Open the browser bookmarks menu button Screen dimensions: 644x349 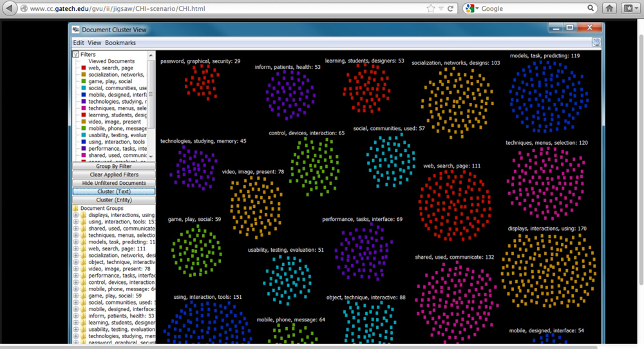click(x=629, y=8)
